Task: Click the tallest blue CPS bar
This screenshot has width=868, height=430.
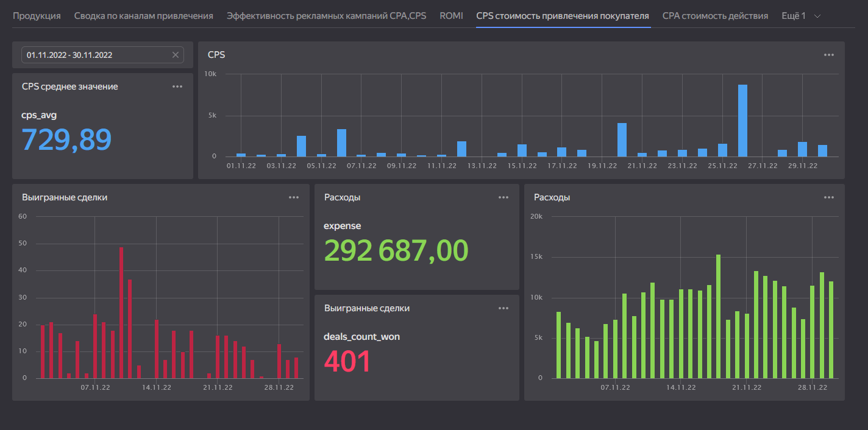Action: coord(742,121)
